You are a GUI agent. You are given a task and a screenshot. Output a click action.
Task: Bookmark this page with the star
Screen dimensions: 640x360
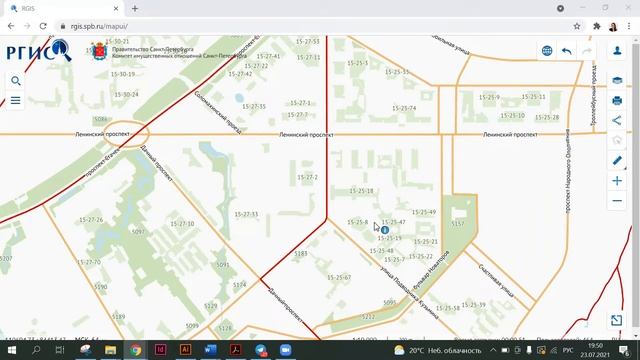[577, 26]
